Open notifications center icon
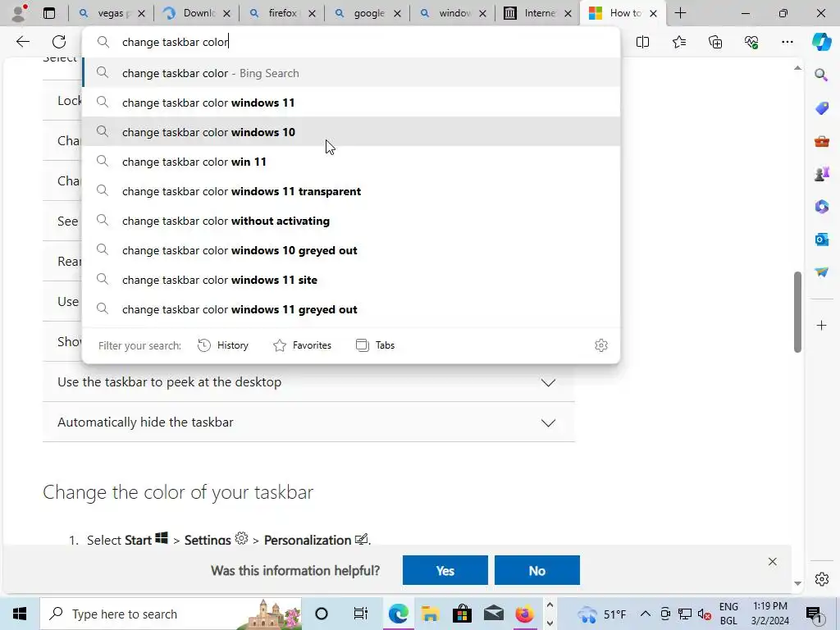Viewport: 840px width, 630px height. pos(813,614)
